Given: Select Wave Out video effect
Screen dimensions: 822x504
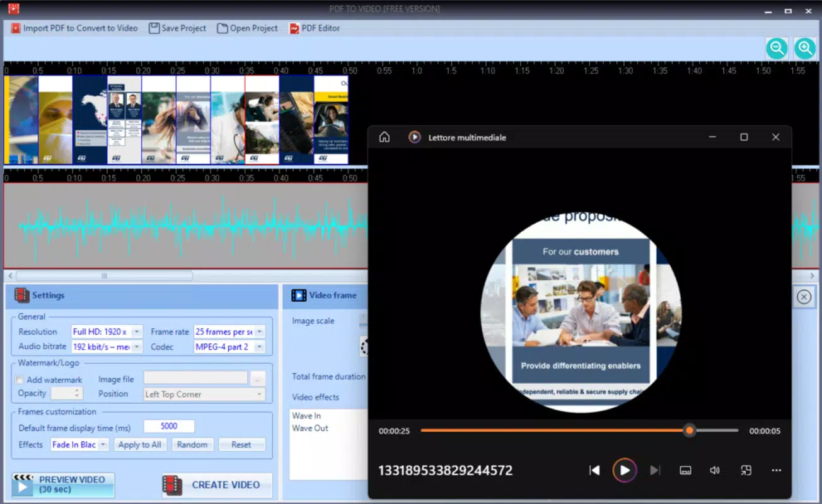Looking at the screenshot, I should point(310,428).
